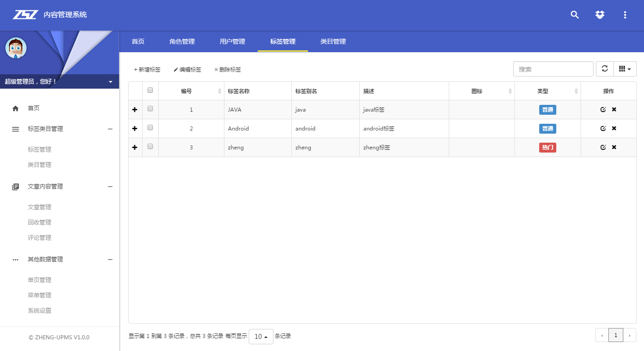This screenshot has width=644, height=351.
Task: Check the checkbox for JAVA row
Action: (150, 108)
